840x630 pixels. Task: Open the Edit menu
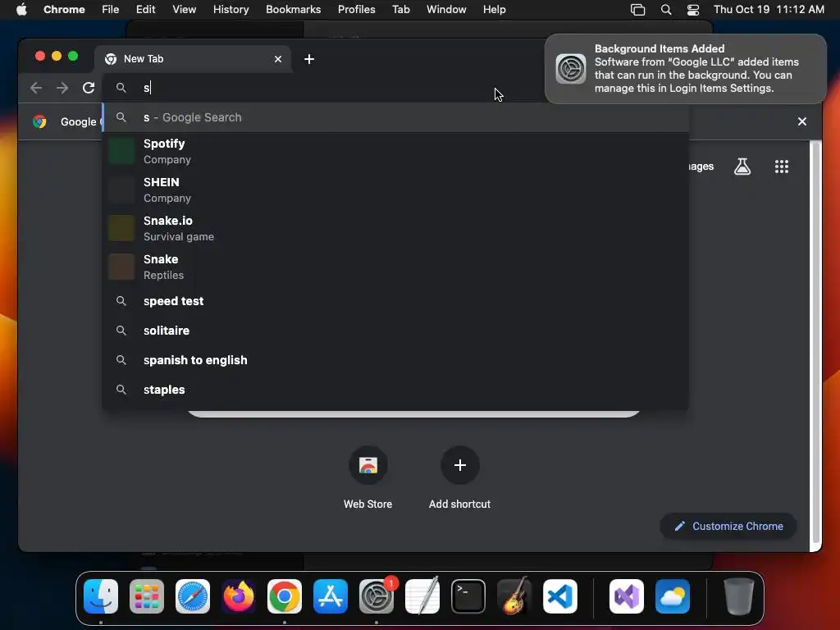coord(145,10)
